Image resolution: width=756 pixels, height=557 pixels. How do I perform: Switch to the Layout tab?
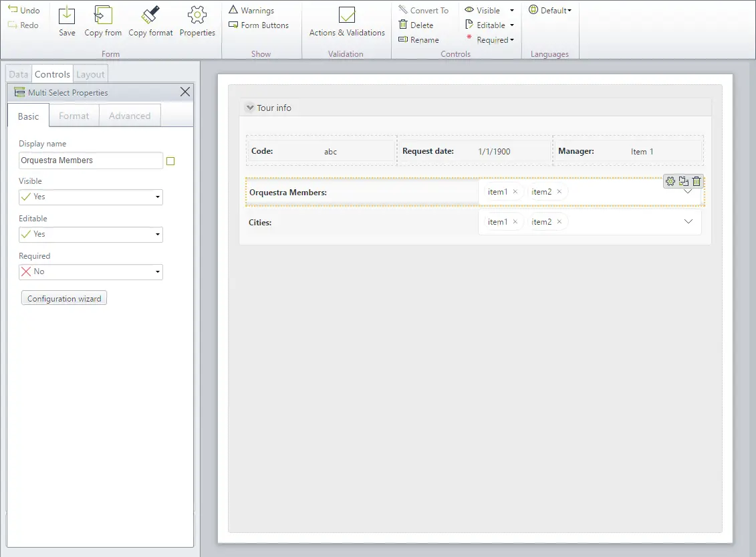tap(90, 74)
